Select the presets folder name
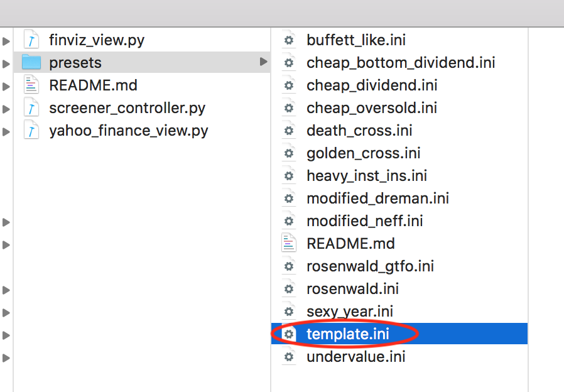 (75, 63)
